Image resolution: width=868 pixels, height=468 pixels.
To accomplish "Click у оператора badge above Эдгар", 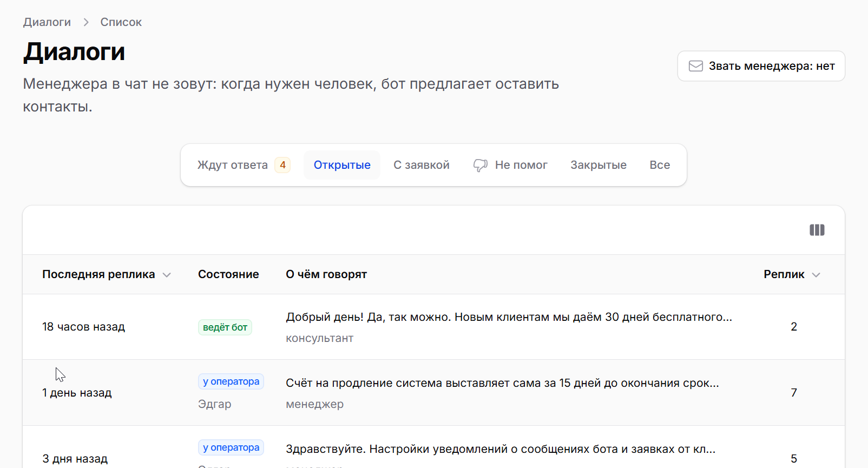I will [x=231, y=381].
